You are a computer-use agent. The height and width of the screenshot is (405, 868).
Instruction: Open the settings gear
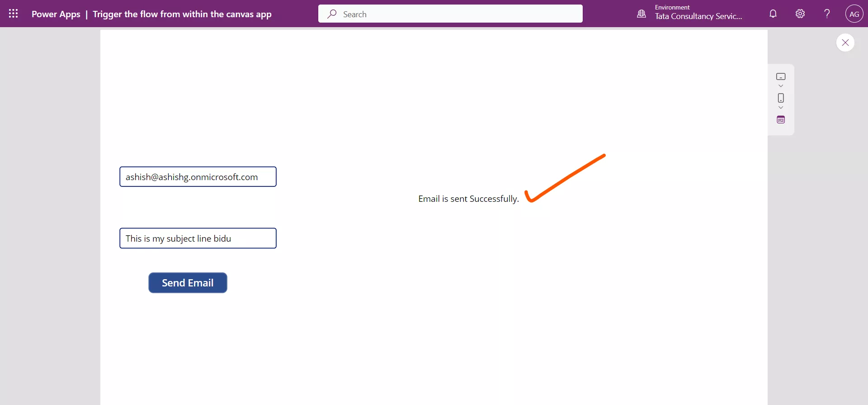(800, 14)
